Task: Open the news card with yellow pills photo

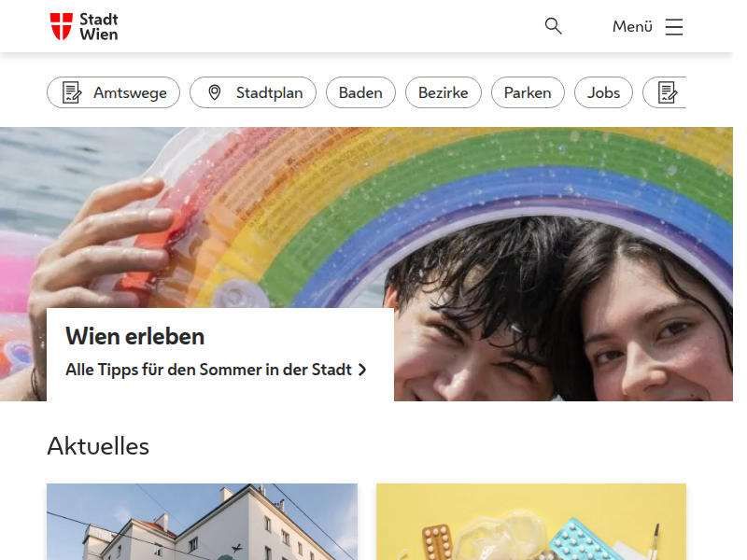Action: (531, 522)
